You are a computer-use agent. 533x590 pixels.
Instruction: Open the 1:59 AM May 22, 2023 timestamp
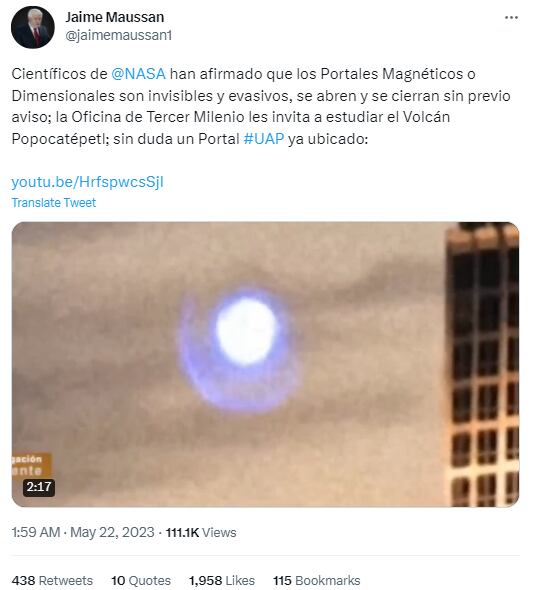[x=83, y=532]
